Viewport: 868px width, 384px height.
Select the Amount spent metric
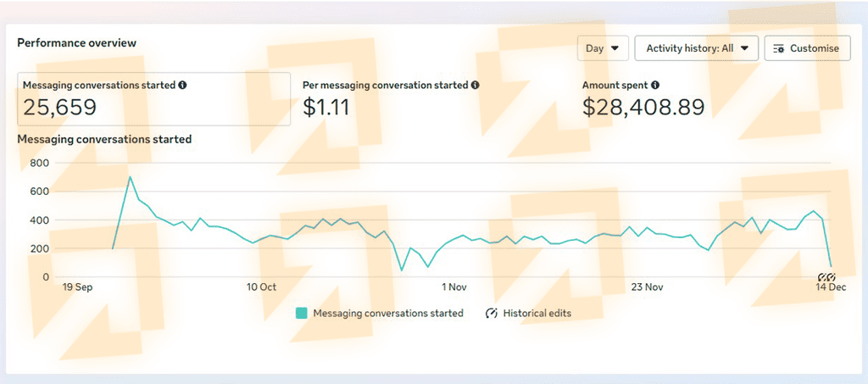click(615, 86)
